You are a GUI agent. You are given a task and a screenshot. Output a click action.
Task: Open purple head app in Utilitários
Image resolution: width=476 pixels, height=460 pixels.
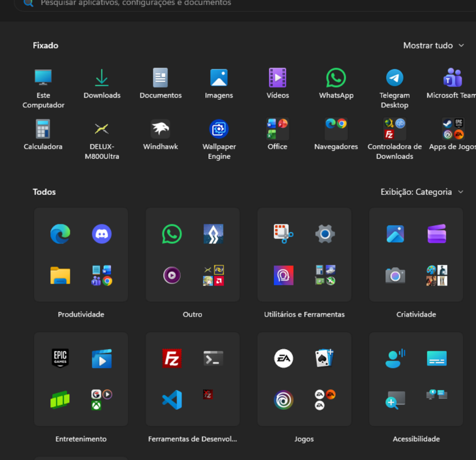pyautogui.click(x=284, y=275)
